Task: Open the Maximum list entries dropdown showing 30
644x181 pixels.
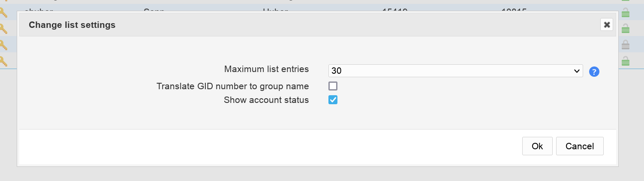Action: point(455,71)
